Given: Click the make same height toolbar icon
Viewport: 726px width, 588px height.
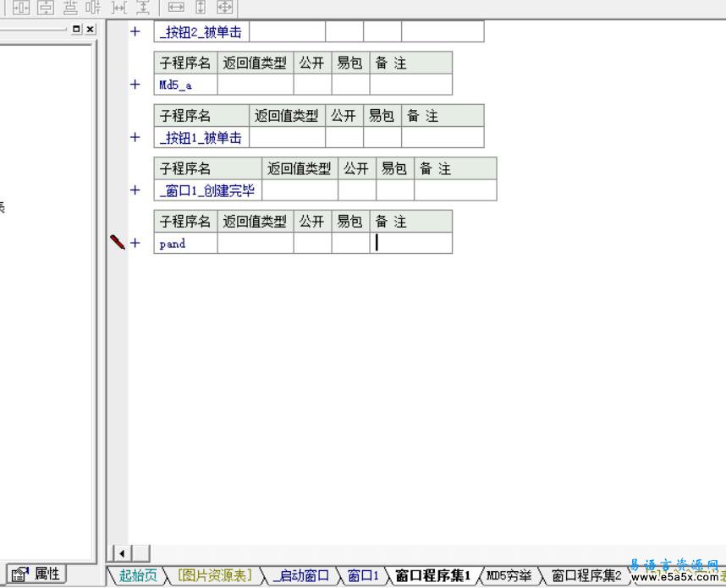Looking at the screenshot, I should 201,8.
